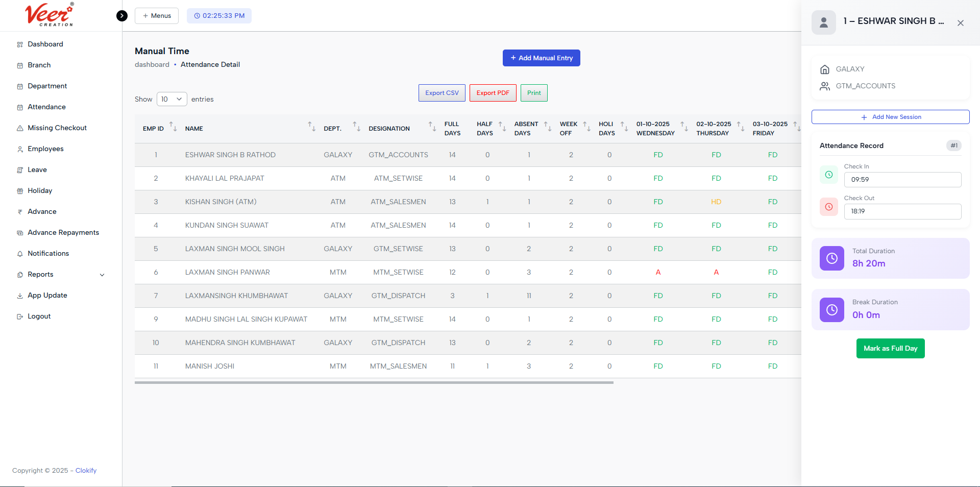Select the Notifications bell icon
Image resolution: width=980 pixels, height=487 pixels.
(x=19, y=253)
